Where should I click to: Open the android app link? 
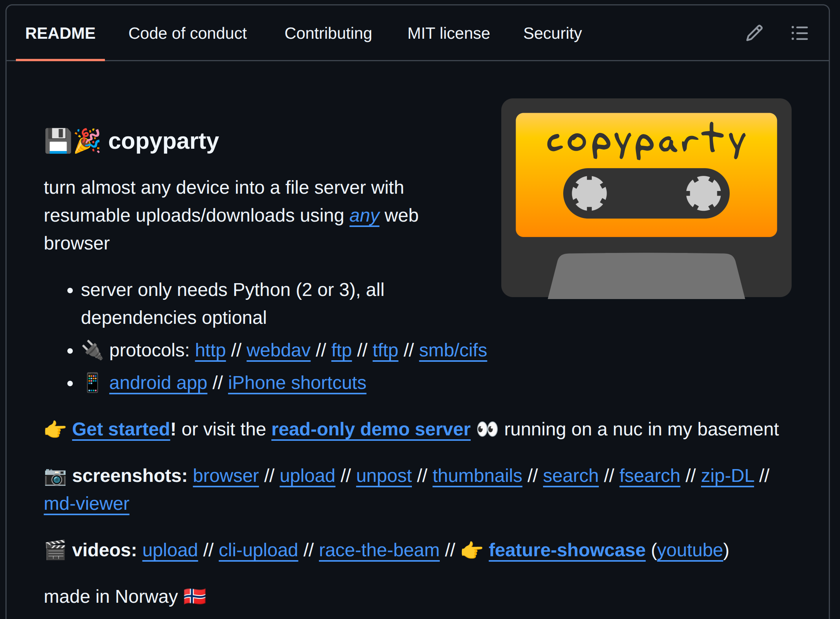point(158,383)
